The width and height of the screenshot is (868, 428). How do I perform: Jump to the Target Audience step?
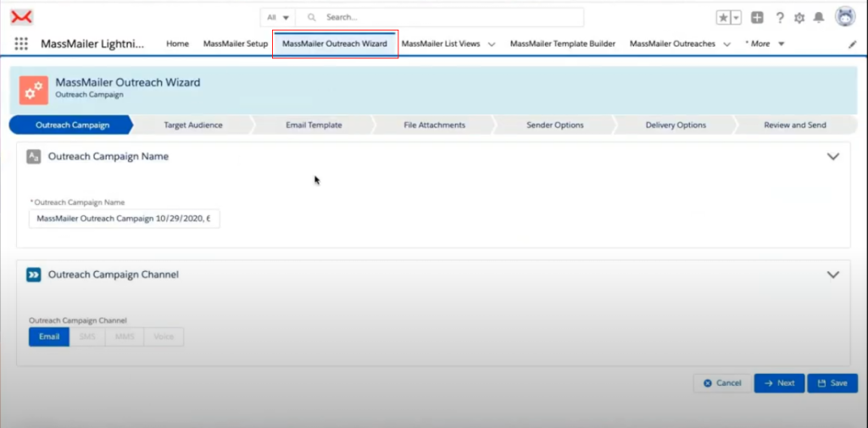[x=193, y=125]
